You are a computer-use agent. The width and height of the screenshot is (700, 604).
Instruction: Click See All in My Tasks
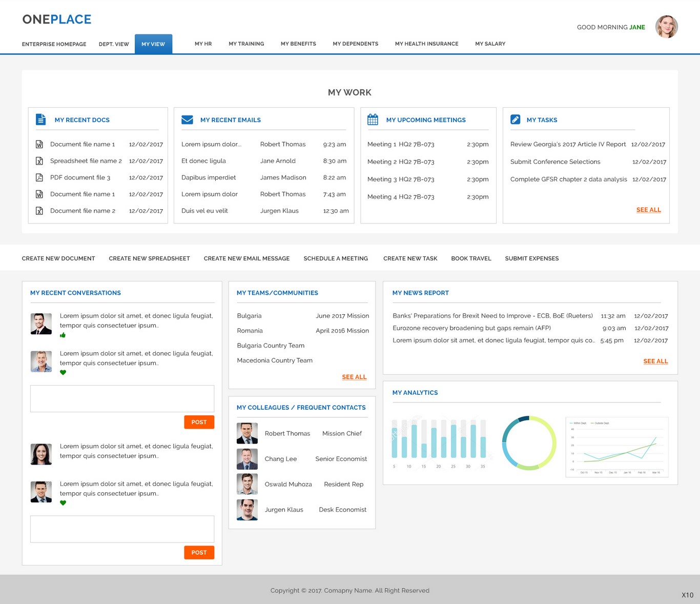point(648,210)
